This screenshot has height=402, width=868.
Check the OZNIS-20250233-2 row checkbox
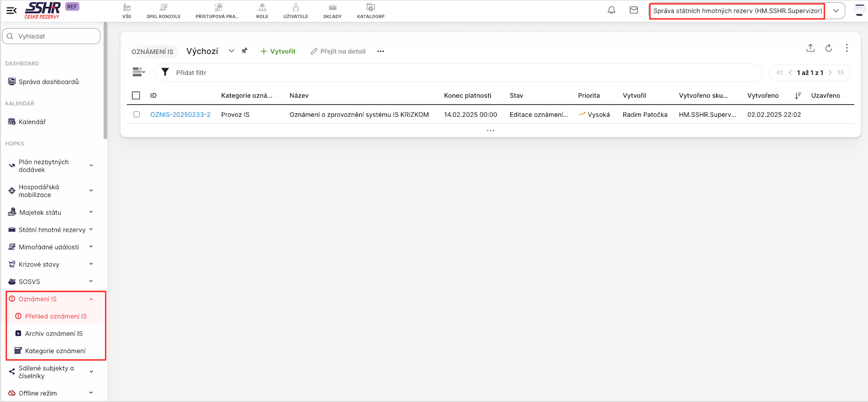(137, 114)
